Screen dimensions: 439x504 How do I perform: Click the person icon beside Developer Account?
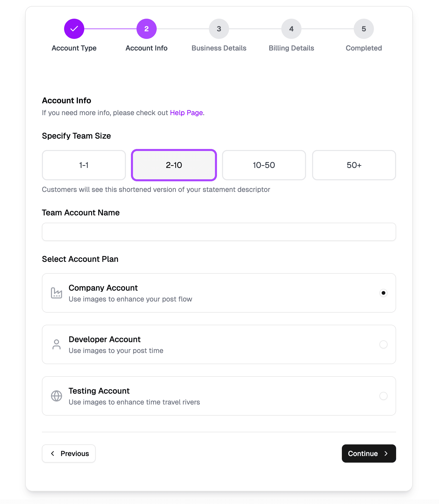coord(56,344)
